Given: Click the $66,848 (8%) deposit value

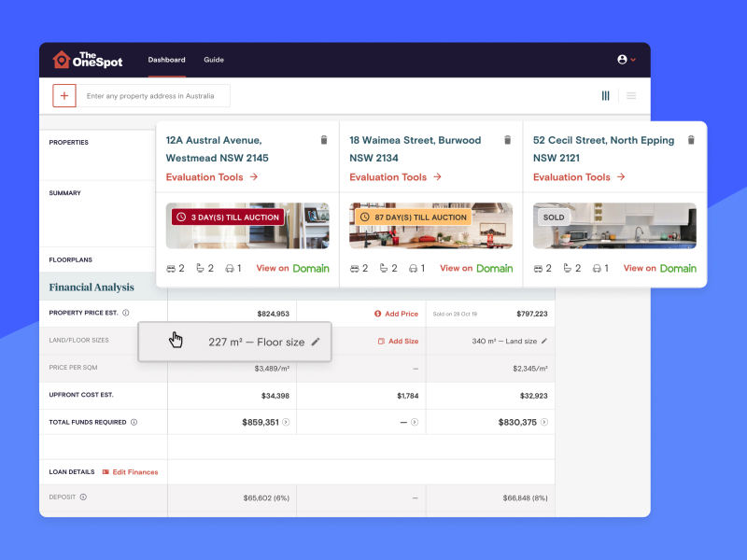Looking at the screenshot, I should [525, 498].
